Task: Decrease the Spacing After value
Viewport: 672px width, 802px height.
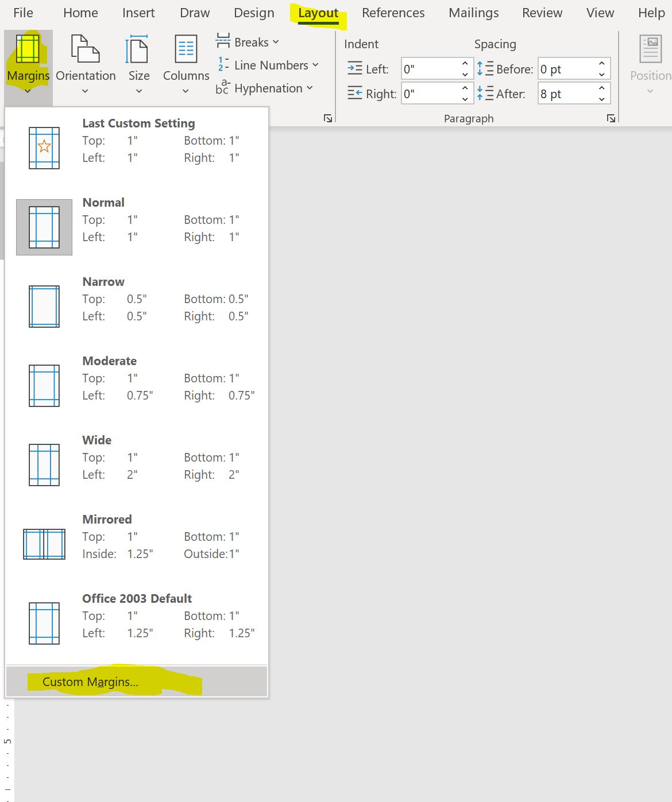Action: click(602, 99)
